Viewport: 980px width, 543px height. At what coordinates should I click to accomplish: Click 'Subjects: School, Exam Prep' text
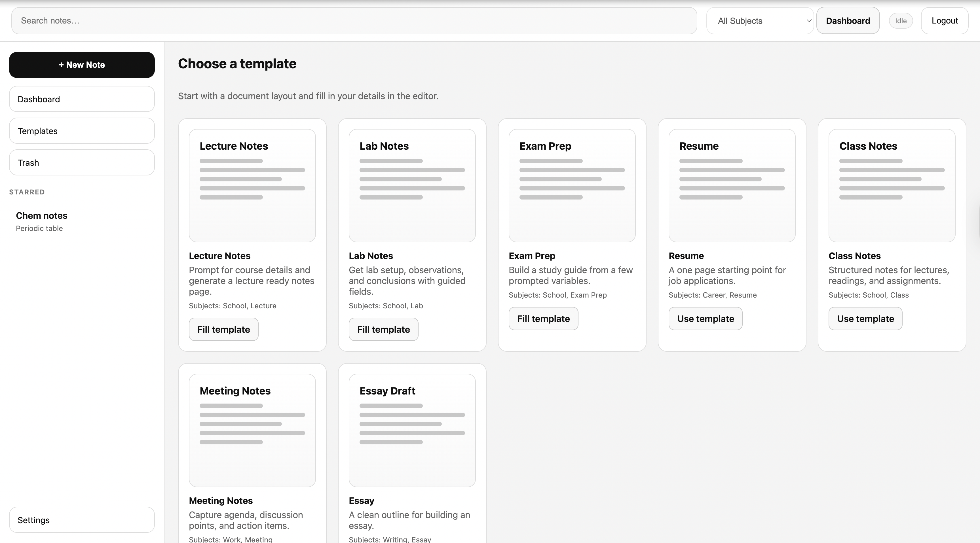coord(558,295)
